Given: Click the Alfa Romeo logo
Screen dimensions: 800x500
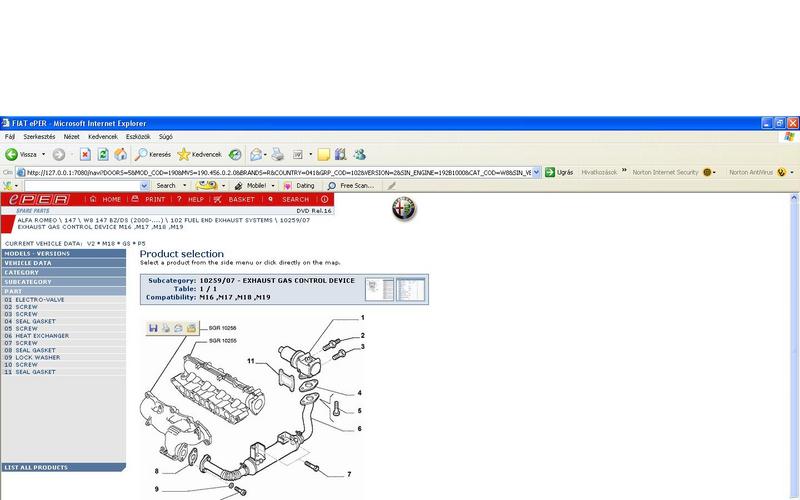Looking at the screenshot, I should (x=404, y=209).
